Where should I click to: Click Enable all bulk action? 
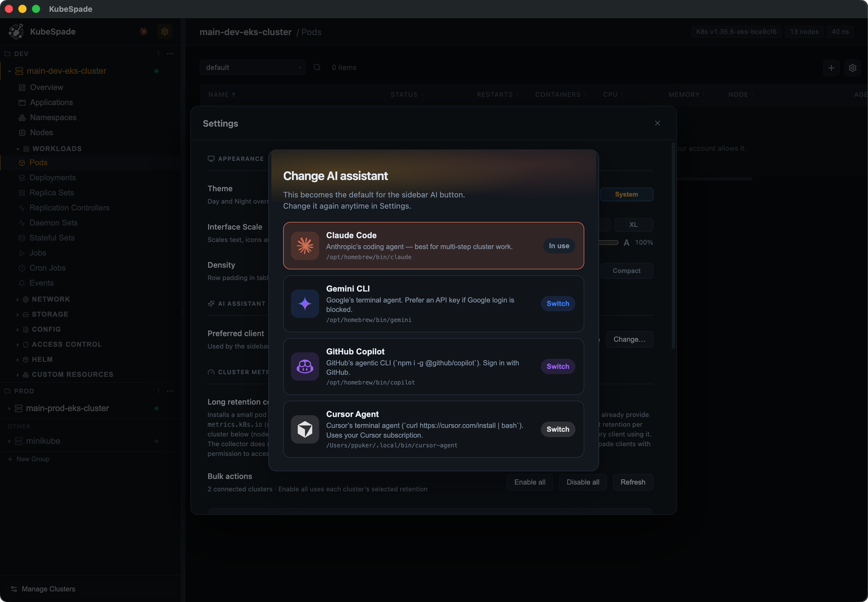[530, 482]
